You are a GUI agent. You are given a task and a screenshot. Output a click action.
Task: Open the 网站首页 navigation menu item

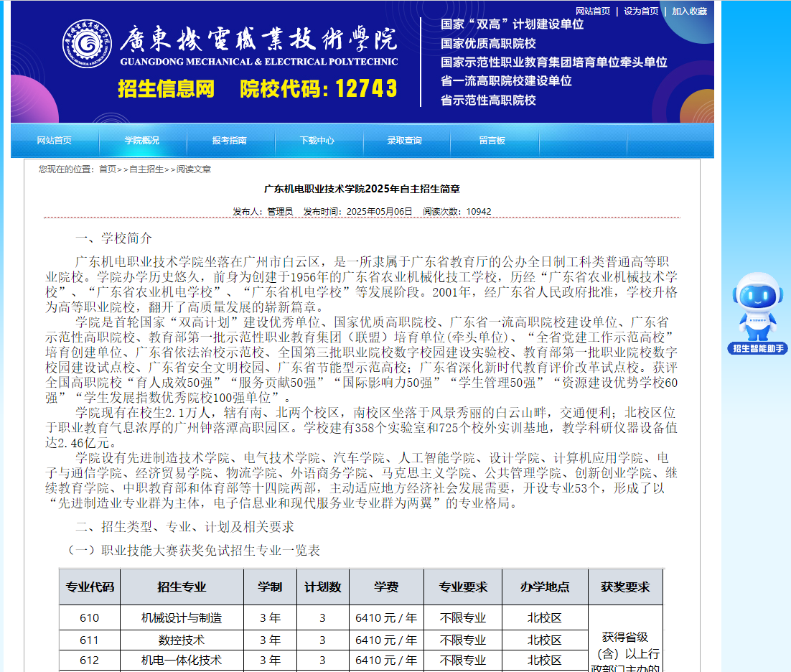coord(54,141)
